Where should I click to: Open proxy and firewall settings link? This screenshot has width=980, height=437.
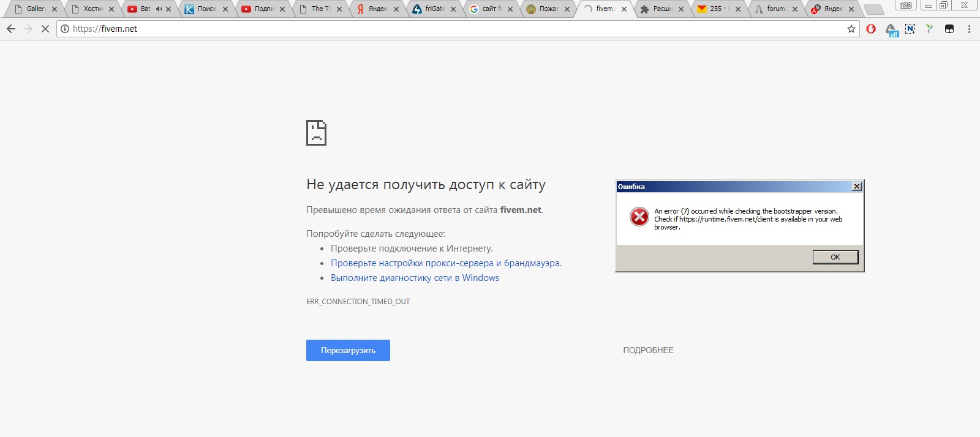pos(446,263)
